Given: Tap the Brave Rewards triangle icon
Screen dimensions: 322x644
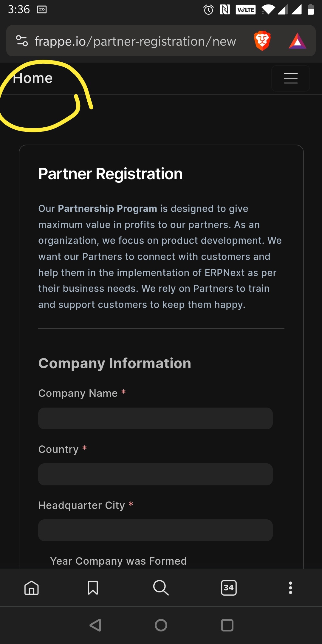Looking at the screenshot, I should pos(297,41).
